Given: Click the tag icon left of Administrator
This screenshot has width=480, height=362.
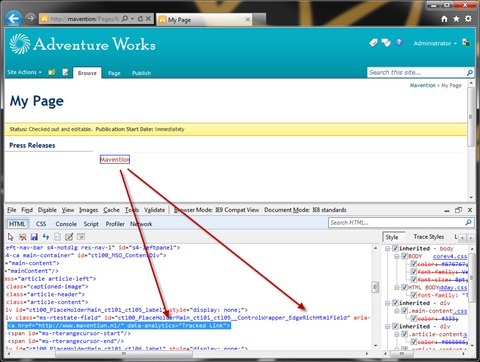Looking at the screenshot, I should (373, 43).
